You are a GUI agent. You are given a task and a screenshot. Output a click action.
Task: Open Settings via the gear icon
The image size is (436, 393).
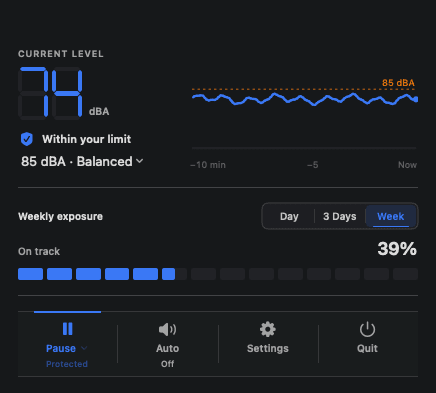point(268,329)
